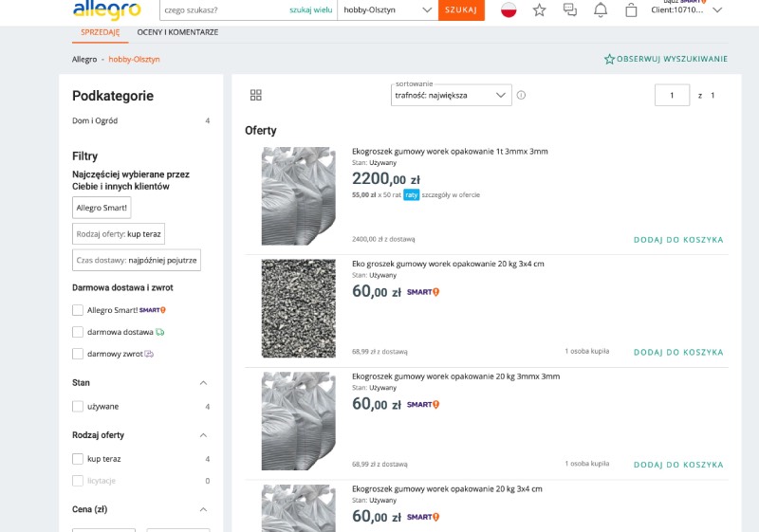Click hobby-Olsztyn breadcrumb link
Screen dimensions: 759x532
(134, 60)
